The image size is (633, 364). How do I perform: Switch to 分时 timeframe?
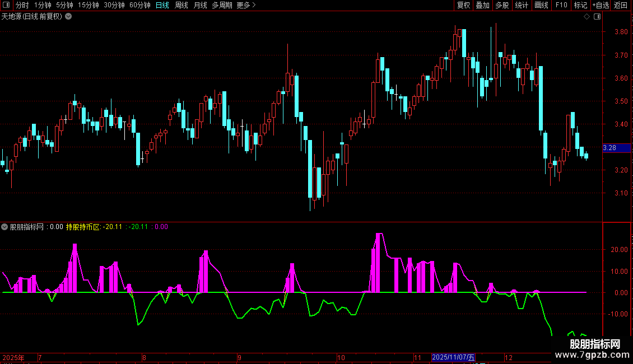coord(22,5)
